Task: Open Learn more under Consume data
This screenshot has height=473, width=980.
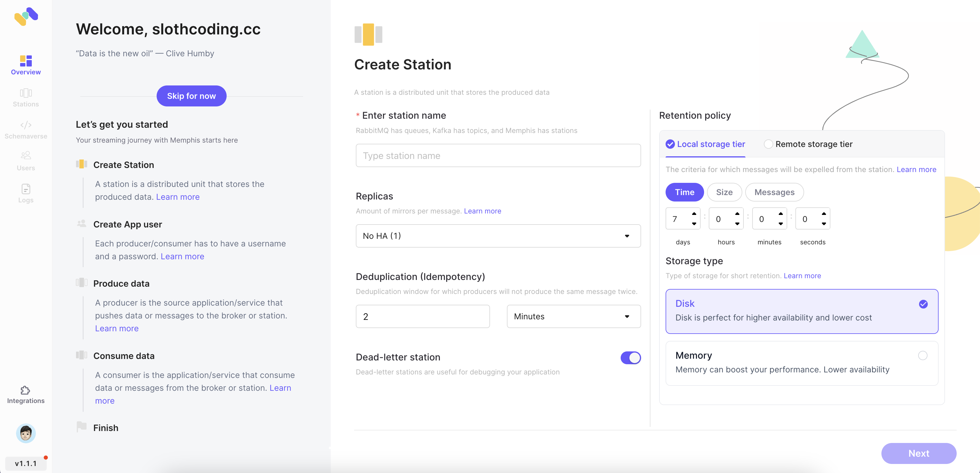Action: (280, 388)
